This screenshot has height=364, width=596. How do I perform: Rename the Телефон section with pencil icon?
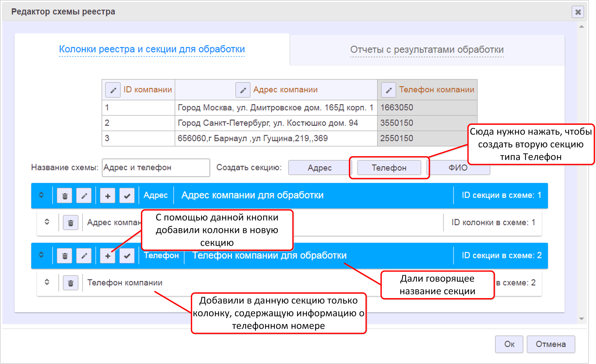84,256
